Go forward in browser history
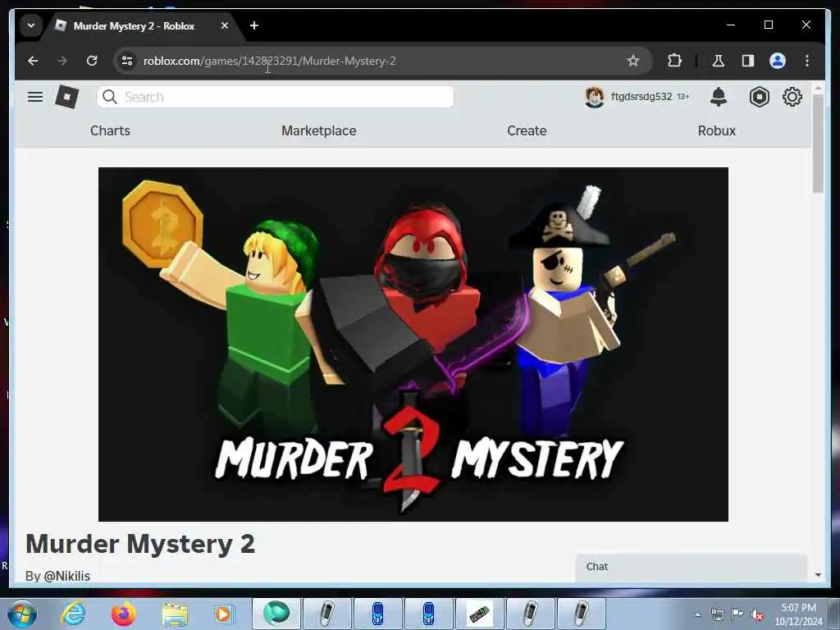This screenshot has height=630, width=840. click(x=62, y=61)
